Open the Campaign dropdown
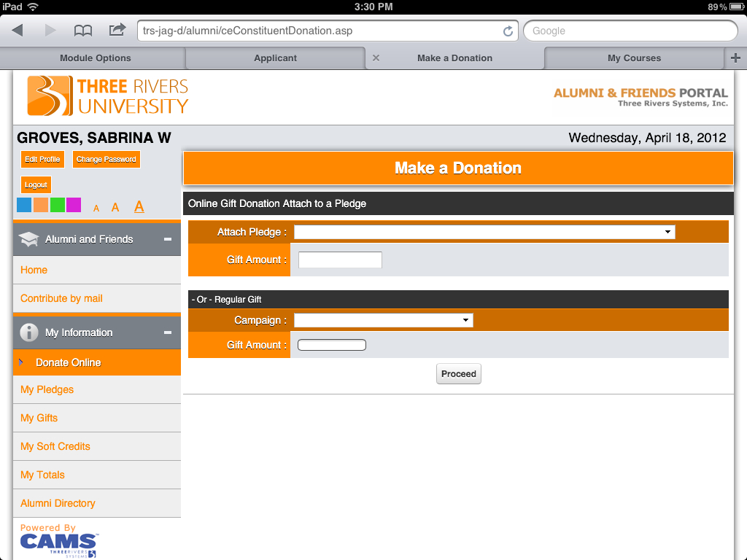 383,320
